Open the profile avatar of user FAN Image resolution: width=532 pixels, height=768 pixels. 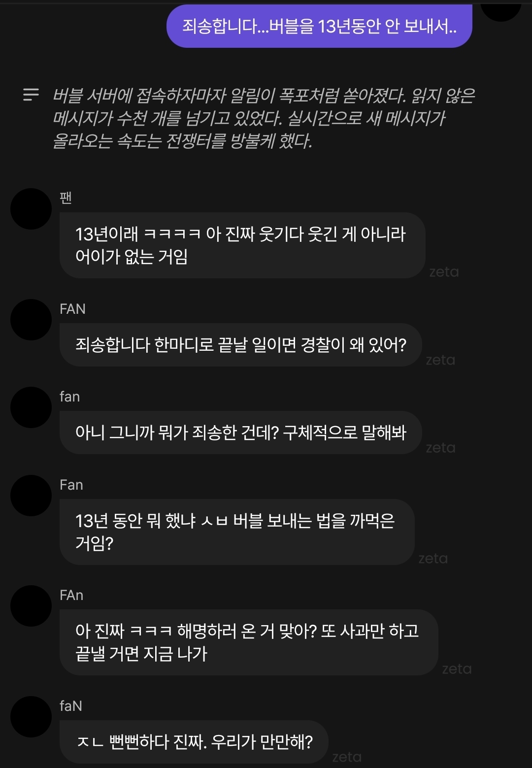click(31, 320)
